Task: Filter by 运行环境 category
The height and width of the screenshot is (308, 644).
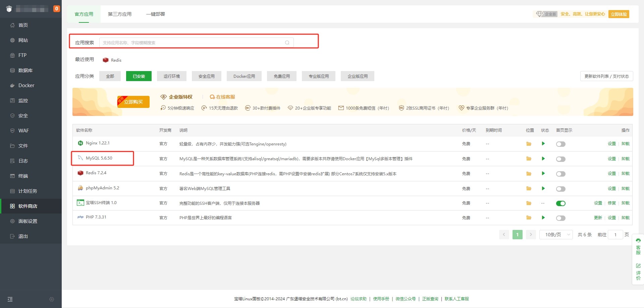Action: coord(172,76)
